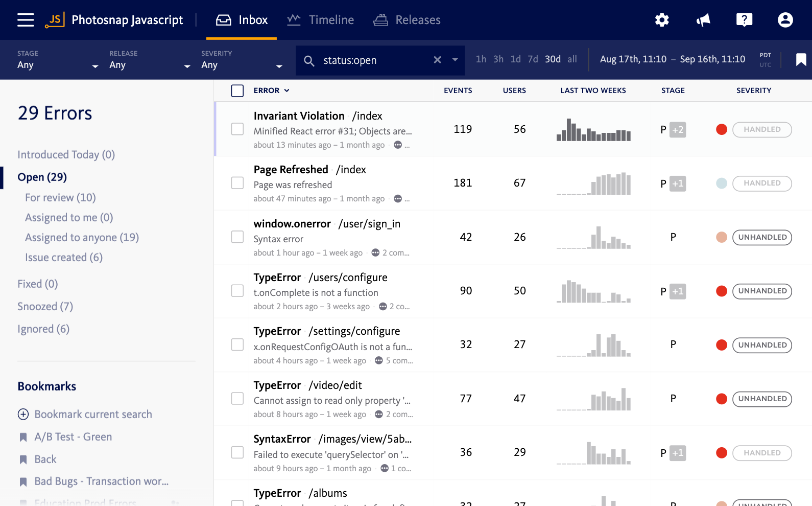Viewport: 812px width, 506px height.
Task: Open the hamburger navigation menu
Action: [x=26, y=20]
